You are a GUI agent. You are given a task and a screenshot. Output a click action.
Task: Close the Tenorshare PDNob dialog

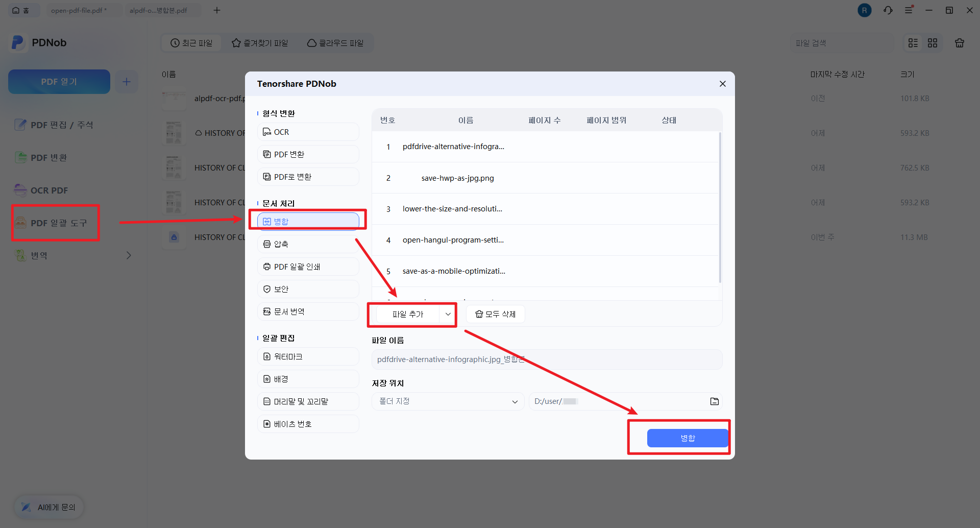pyautogui.click(x=722, y=84)
